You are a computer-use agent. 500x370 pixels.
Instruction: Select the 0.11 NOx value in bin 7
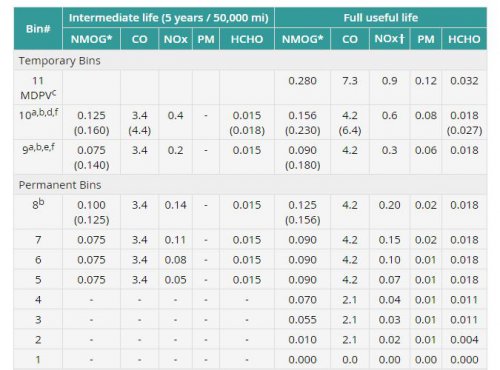click(176, 240)
